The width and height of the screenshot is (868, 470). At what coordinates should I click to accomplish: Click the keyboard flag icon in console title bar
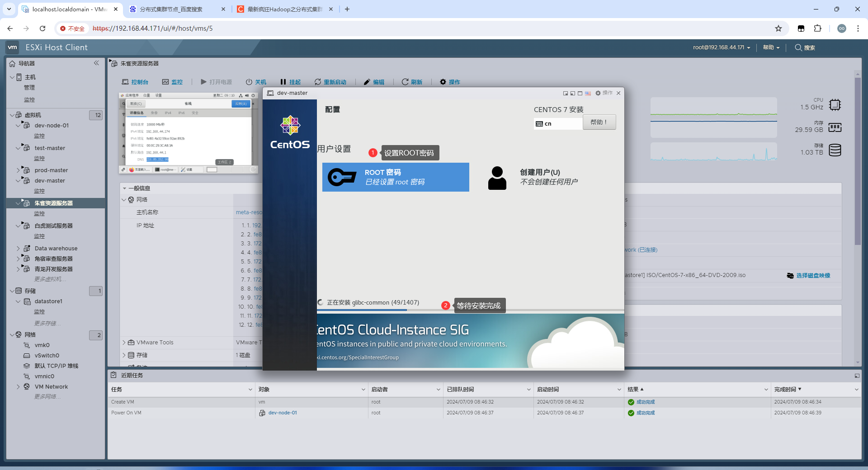tap(588, 93)
